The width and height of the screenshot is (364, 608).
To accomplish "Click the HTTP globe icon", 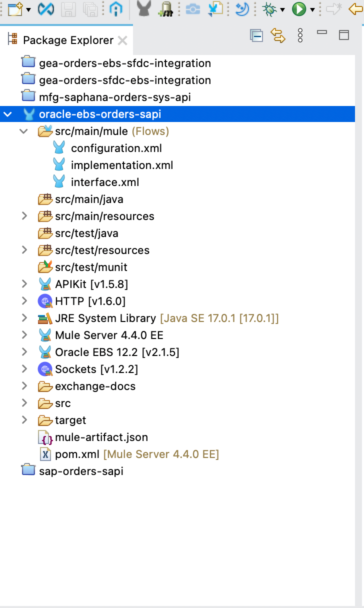I will tap(45, 301).
